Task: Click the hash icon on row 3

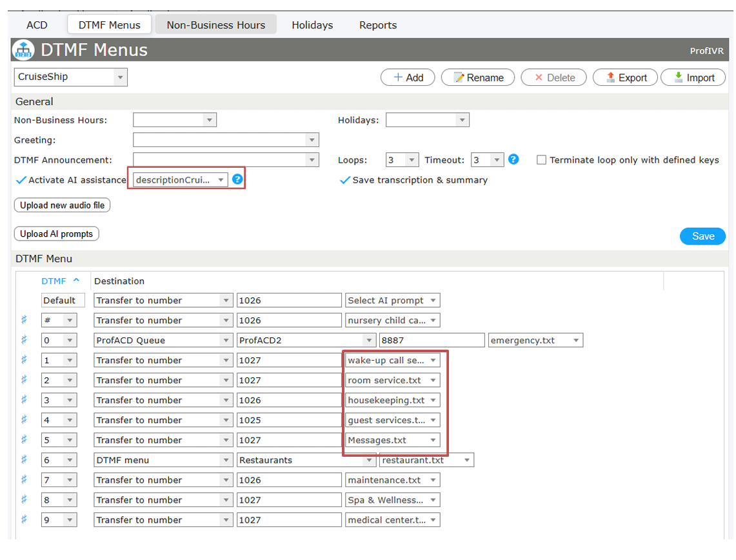Action: [24, 400]
